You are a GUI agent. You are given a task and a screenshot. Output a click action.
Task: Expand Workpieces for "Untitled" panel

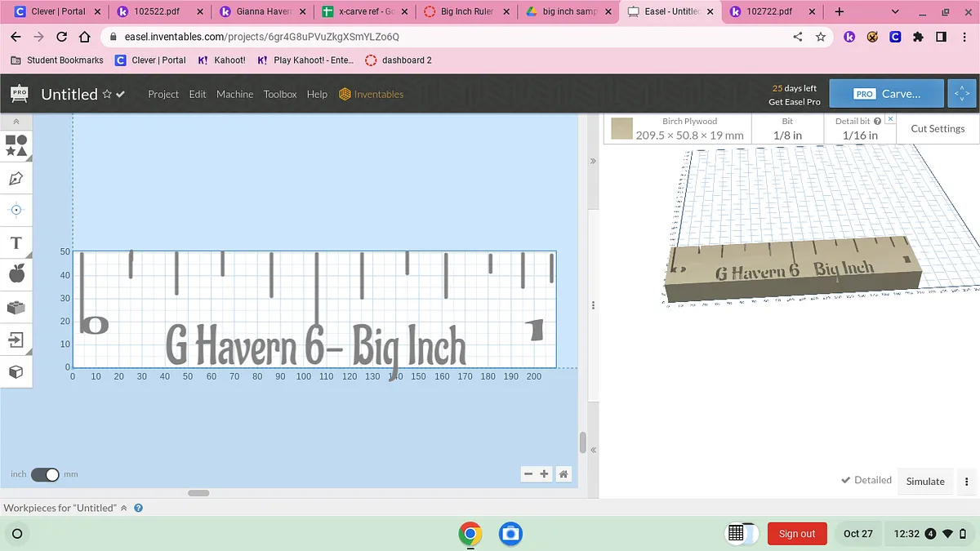[x=124, y=508]
